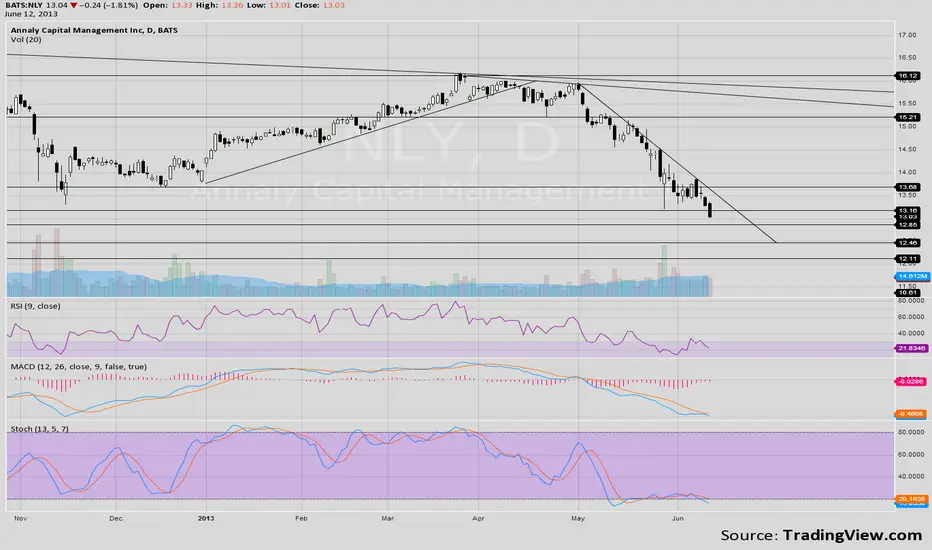Click the 13.16 horizontal line price tag

coord(908,210)
